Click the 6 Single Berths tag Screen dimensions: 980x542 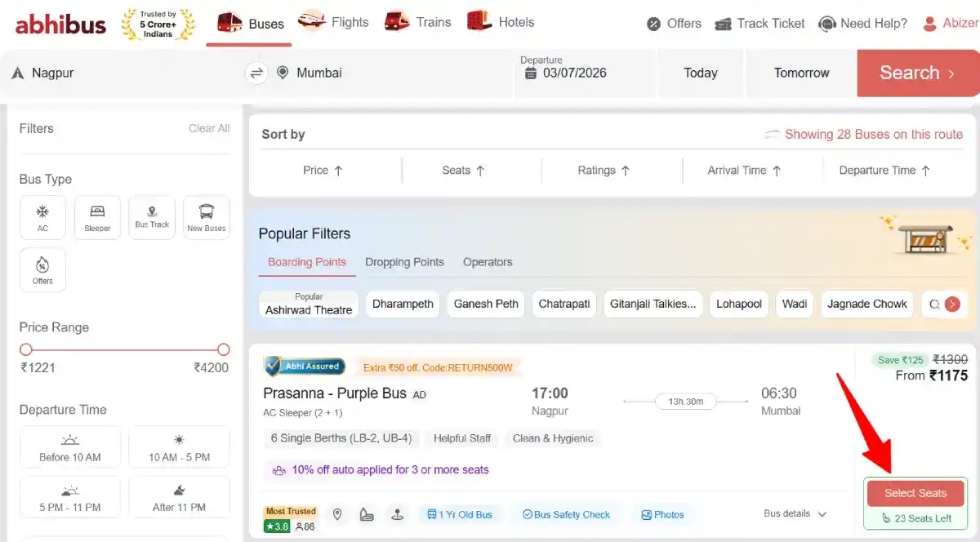(341, 438)
